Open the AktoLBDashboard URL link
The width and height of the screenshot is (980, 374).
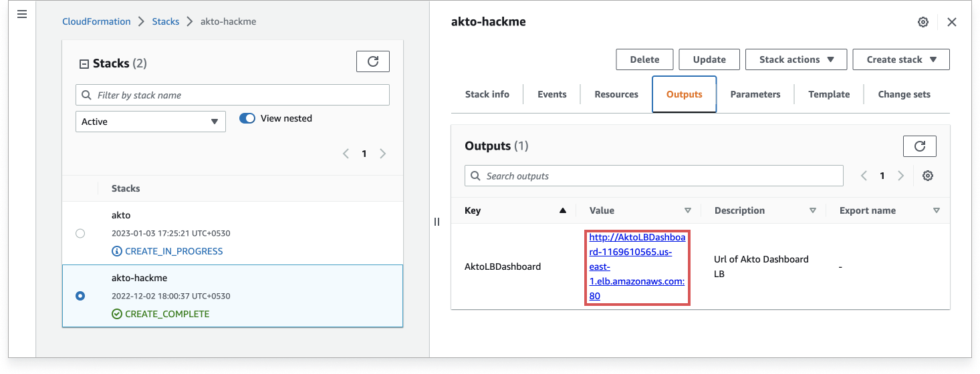click(636, 266)
